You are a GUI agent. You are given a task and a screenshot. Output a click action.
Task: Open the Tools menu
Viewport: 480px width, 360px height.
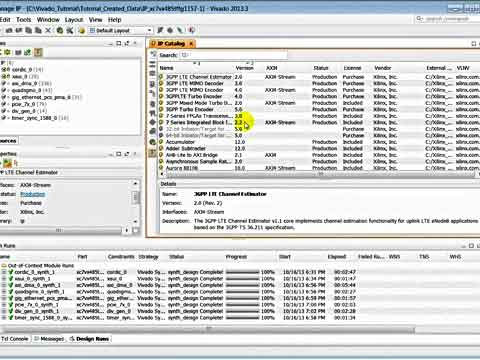click(24, 20)
